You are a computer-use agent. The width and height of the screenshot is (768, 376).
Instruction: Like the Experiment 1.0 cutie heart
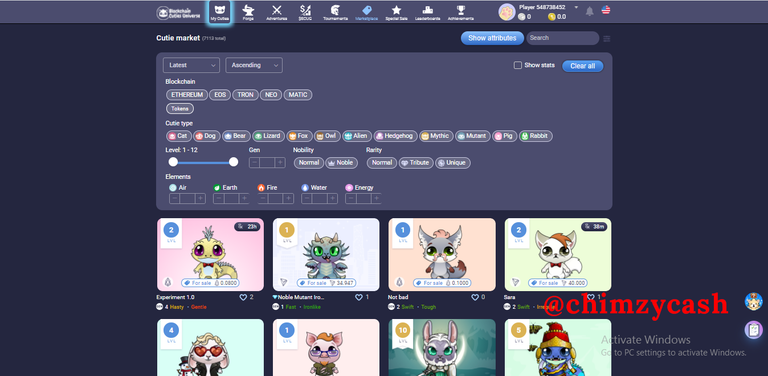click(x=243, y=297)
